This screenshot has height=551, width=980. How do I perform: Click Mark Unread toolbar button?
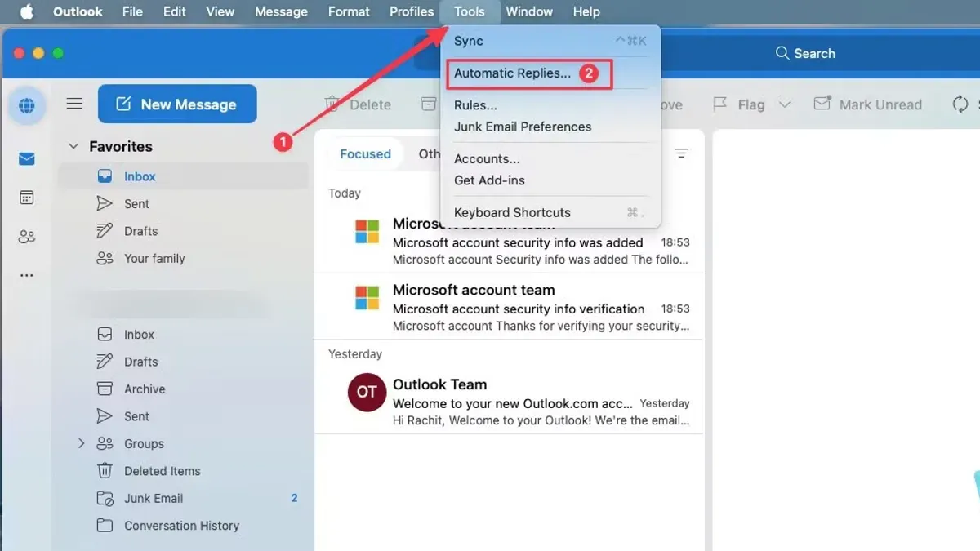(x=868, y=104)
